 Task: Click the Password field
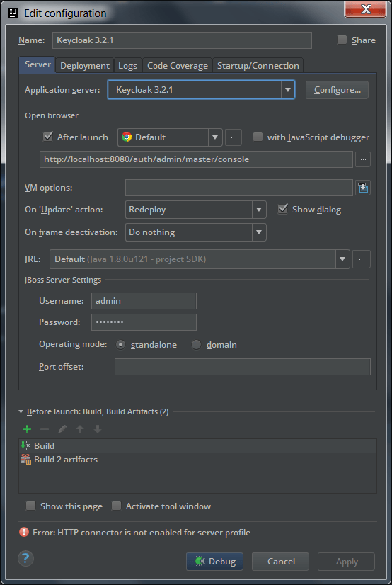coord(144,322)
